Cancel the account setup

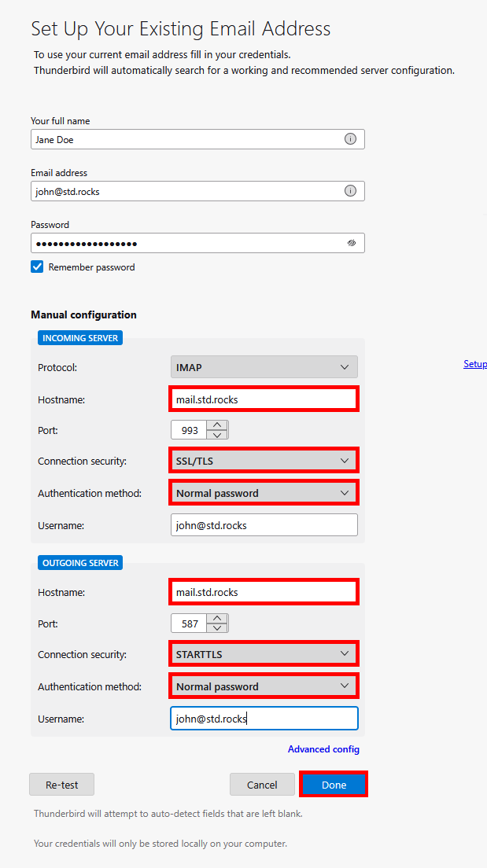click(x=262, y=784)
